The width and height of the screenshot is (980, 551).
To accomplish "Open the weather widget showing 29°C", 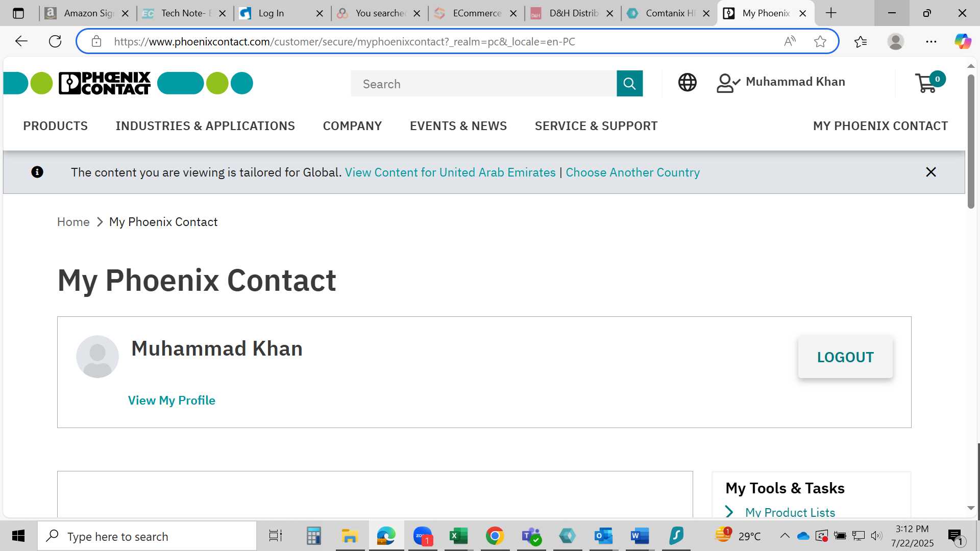I will click(x=738, y=536).
